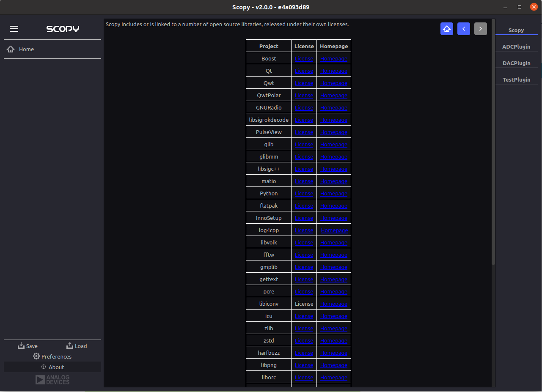This screenshot has height=392, width=542.
Task: Switch to the ADCPlugin tab
Action: (x=516, y=47)
